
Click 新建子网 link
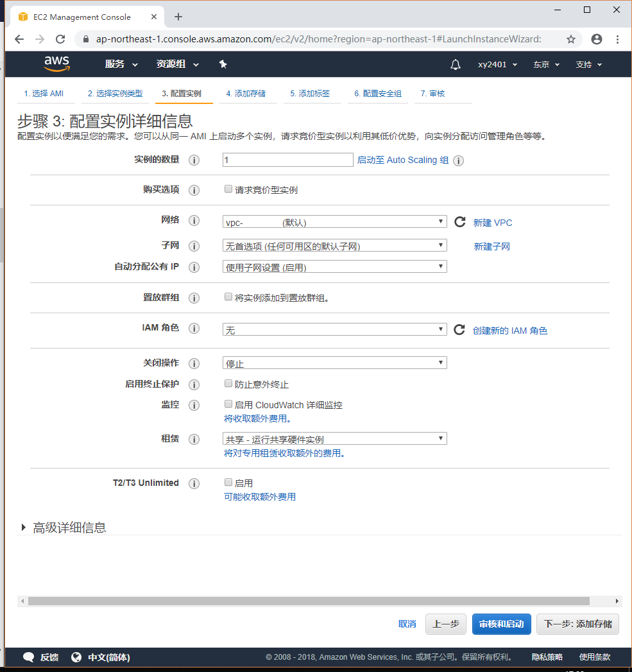tap(492, 246)
